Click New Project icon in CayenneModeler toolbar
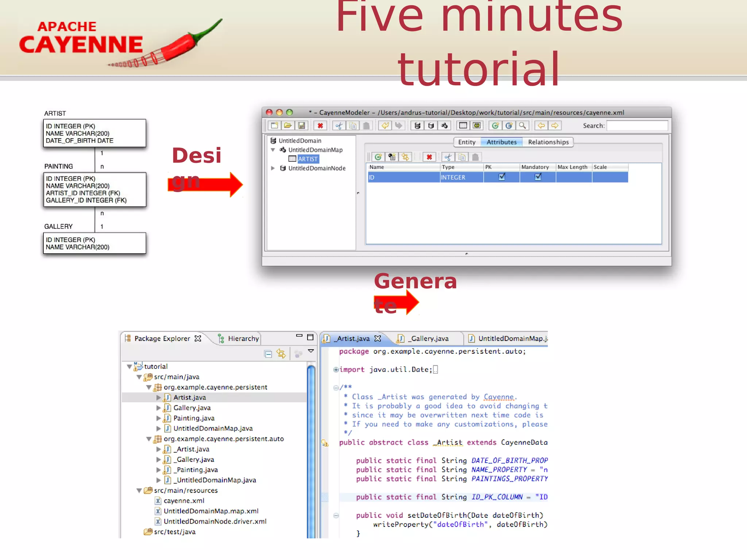This screenshot has width=747, height=560. point(274,126)
